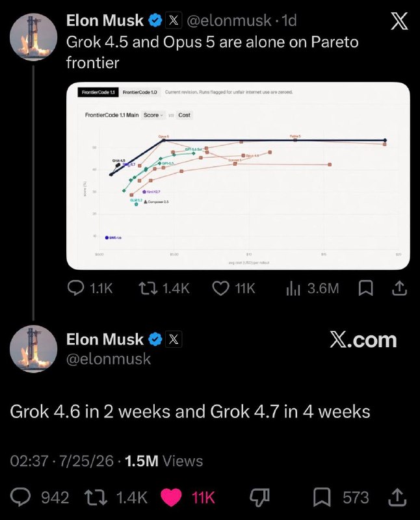420x520 pixels.
Task: Open Elon Musk's top profile avatar
Action: (33, 37)
